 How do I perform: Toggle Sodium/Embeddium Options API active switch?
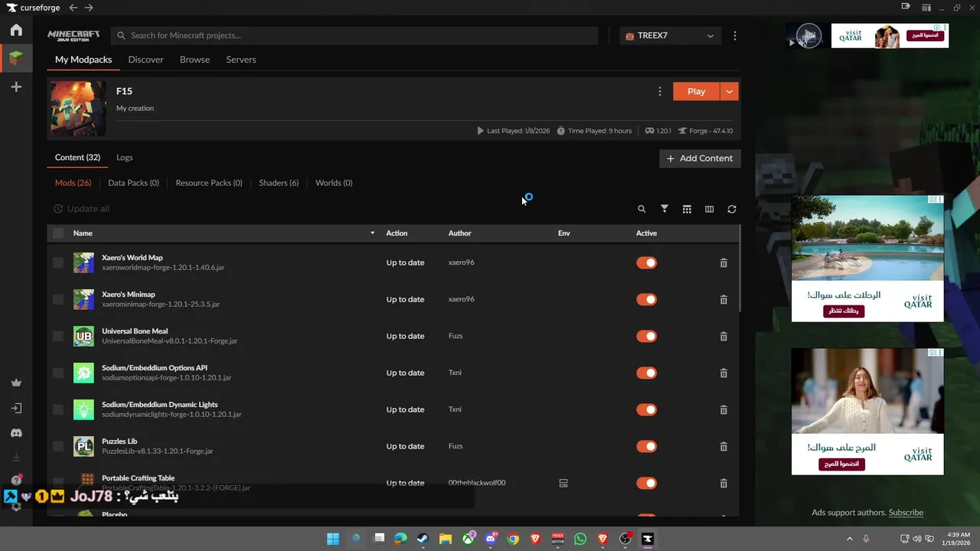click(647, 373)
